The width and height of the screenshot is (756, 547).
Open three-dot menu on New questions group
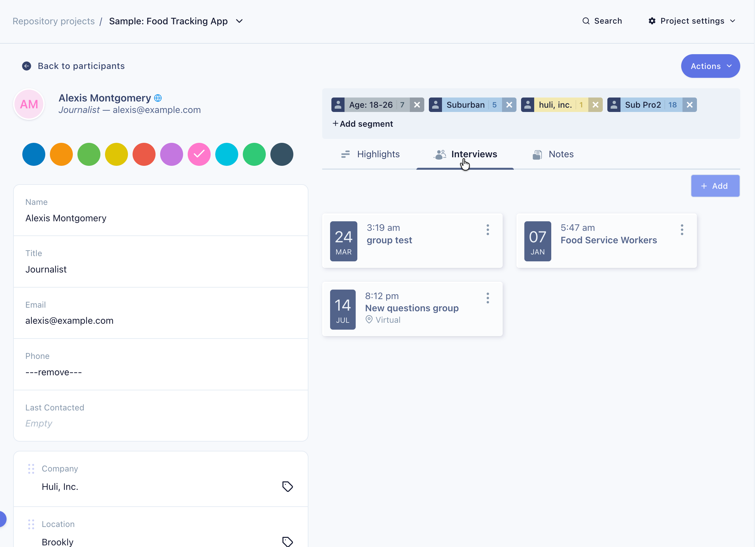(488, 298)
